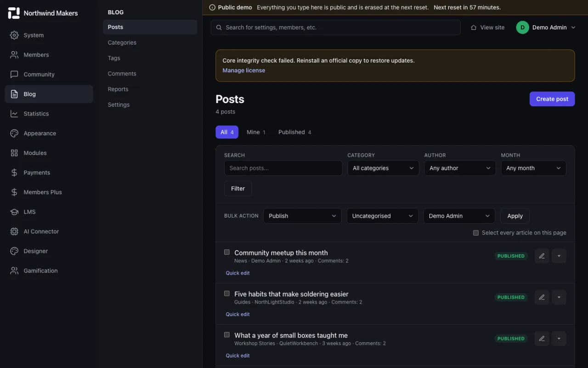Click the Modules grid icon
The width and height of the screenshot is (588, 368).
click(14, 153)
